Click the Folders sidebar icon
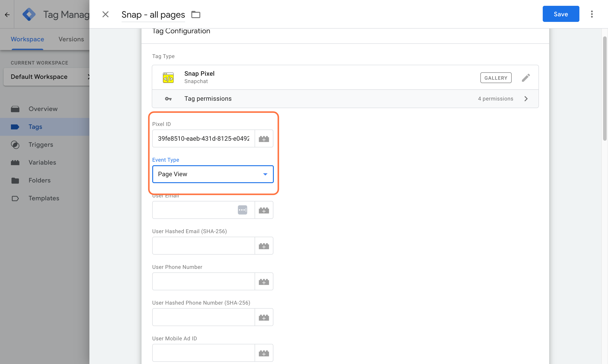The height and width of the screenshot is (364, 608). [x=15, y=180]
